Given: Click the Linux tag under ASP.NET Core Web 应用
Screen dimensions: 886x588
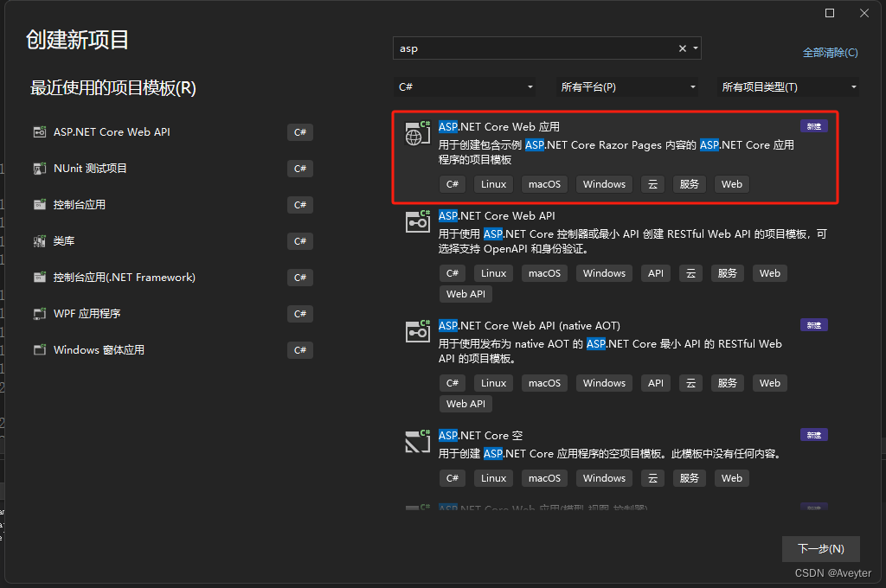Looking at the screenshot, I should (x=493, y=184).
